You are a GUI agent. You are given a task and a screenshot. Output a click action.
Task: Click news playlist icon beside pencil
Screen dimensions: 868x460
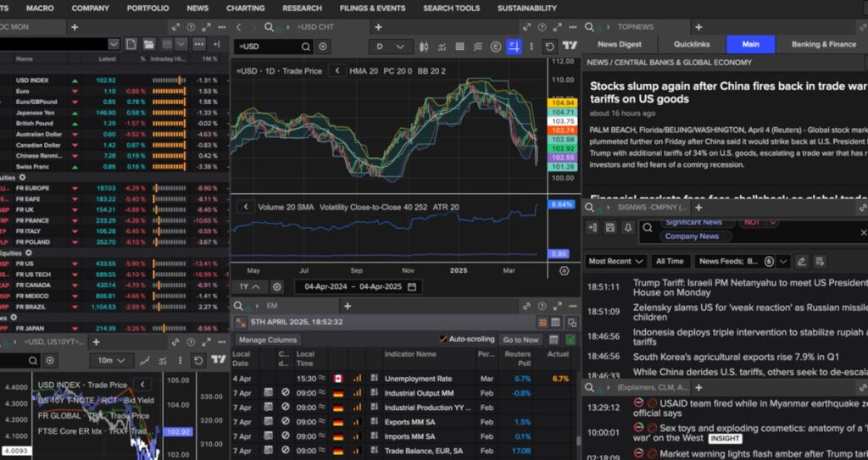click(x=820, y=261)
